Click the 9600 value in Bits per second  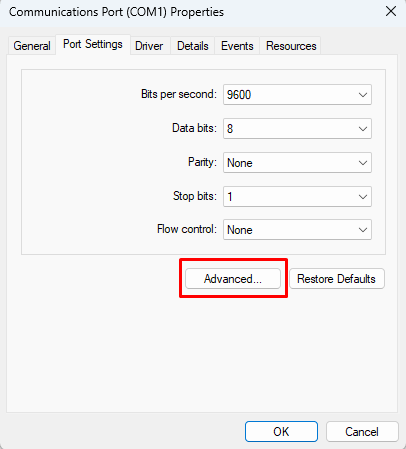click(239, 95)
